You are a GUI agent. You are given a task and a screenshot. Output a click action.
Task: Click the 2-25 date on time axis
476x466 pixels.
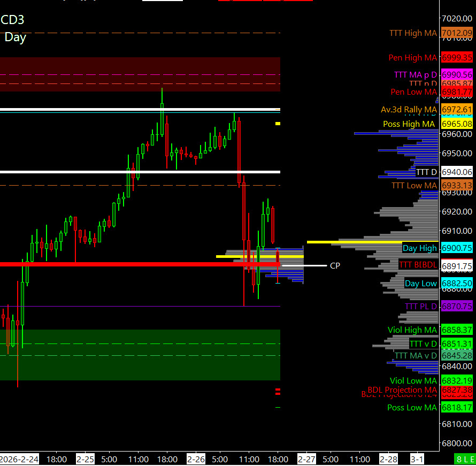tap(85, 459)
